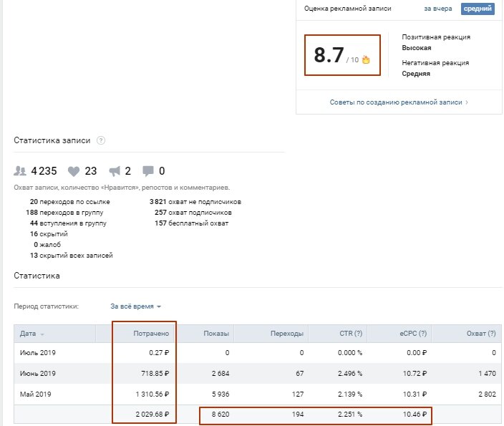Click 157 бесплатный охват stat
This screenshot has height=426, width=504.
tap(192, 223)
